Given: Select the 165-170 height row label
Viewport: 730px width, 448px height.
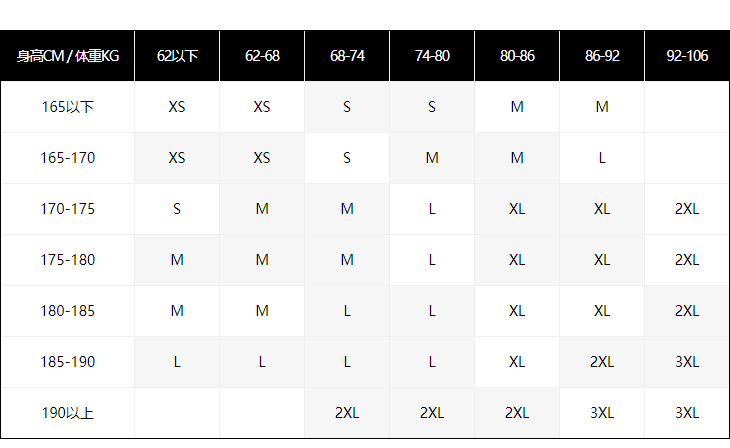Looking at the screenshot, I should tap(67, 158).
